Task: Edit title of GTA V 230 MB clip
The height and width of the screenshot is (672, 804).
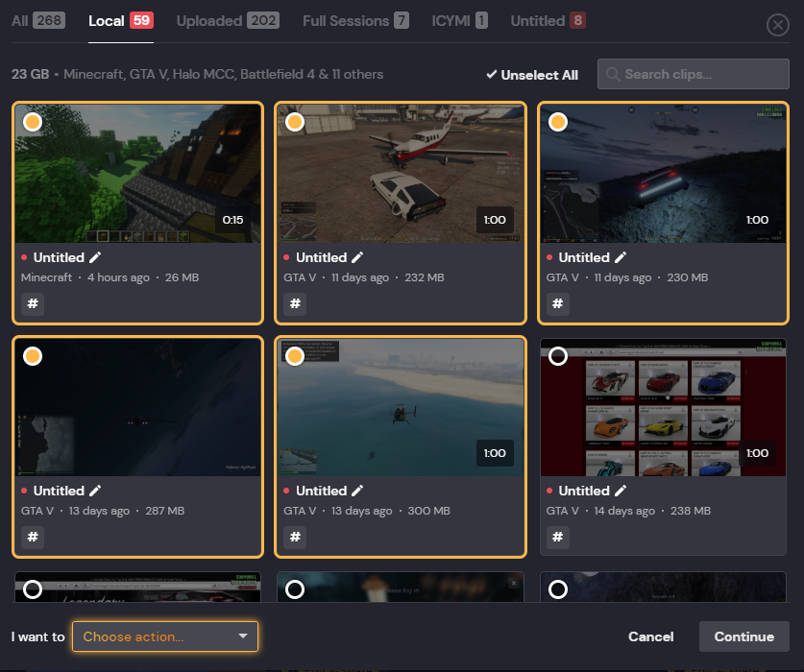Action: [x=621, y=257]
